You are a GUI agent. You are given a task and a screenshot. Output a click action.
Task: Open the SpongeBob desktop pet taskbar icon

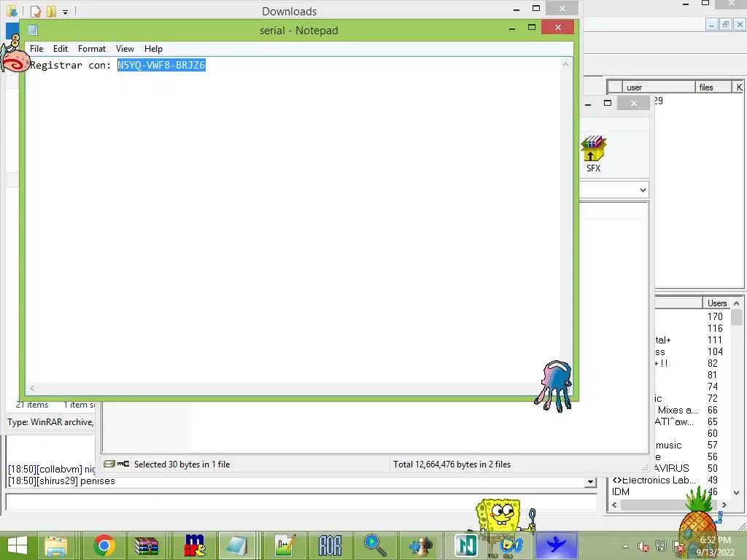(511, 545)
